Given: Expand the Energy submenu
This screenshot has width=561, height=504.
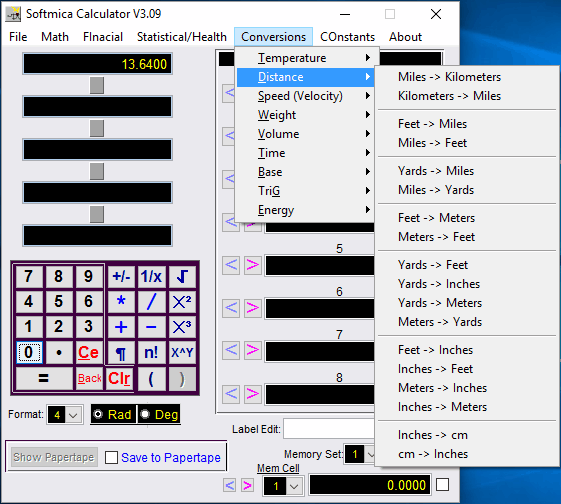Looking at the screenshot, I should (x=305, y=210).
